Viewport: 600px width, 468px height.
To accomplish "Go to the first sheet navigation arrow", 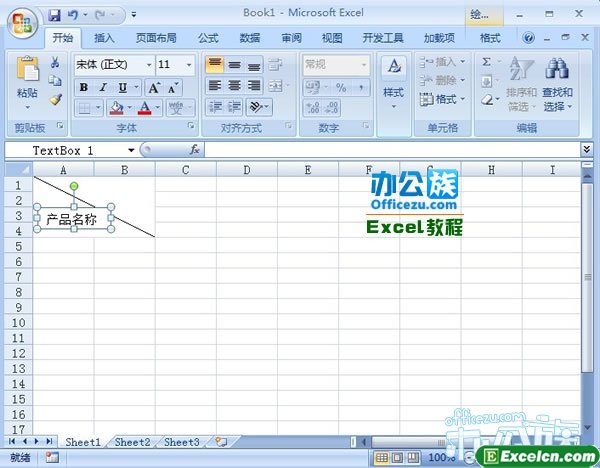I will (12, 441).
